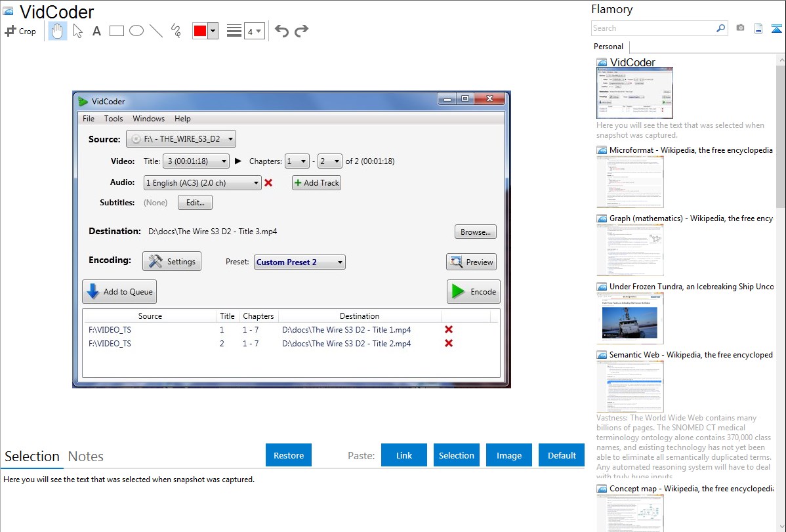Select the queue row for Title 1.mp4
The image size is (786, 532).
291,329
